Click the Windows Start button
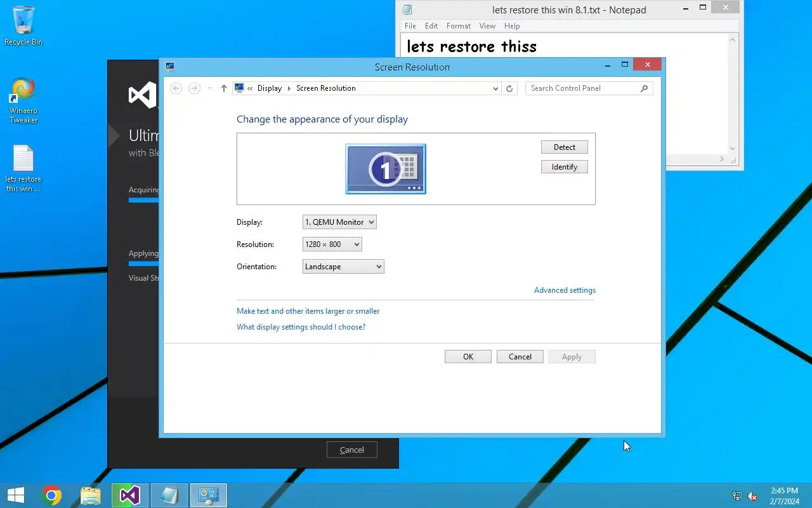812x508 pixels. 16,495
